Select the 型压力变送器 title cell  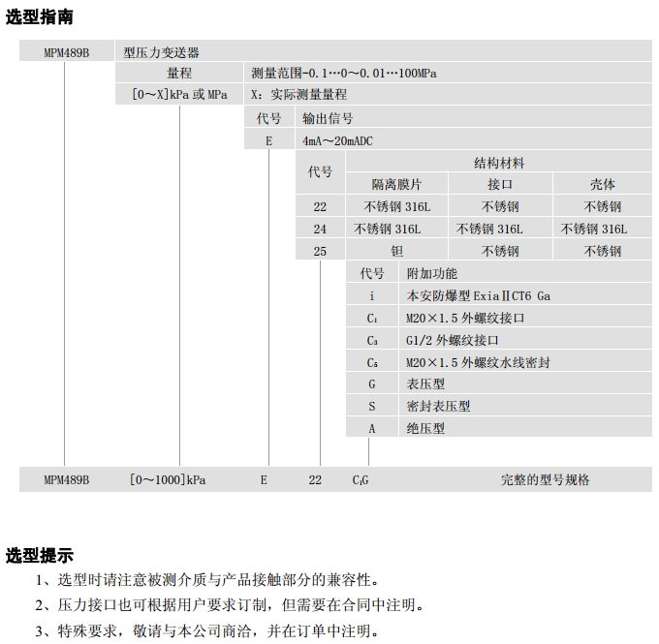[162, 52]
